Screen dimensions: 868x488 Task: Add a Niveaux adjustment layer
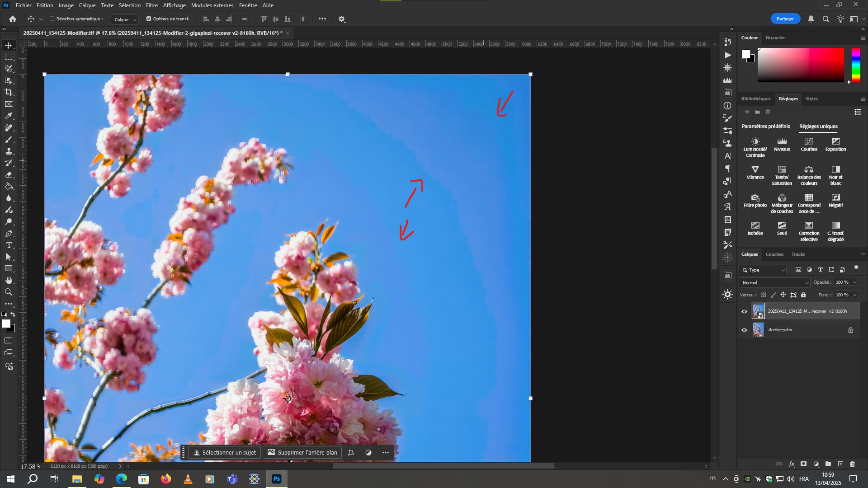(x=782, y=144)
